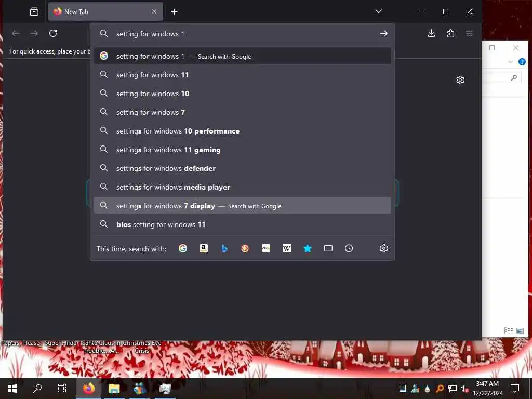This screenshot has width=532, height=399.
Task: Reload the current page
Action: [x=53, y=33]
